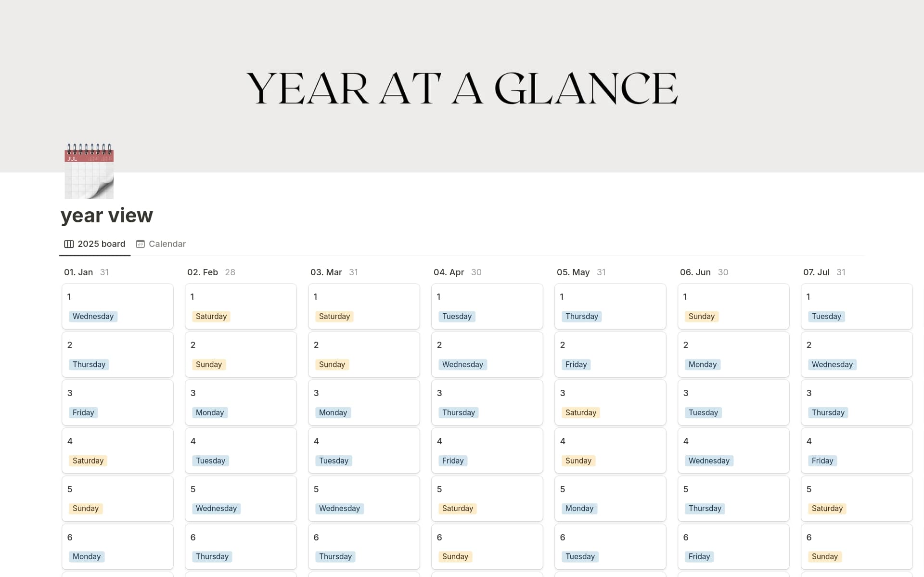Image resolution: width=924 pixels, height=577 pixels.
Task: Select the 2025 board tab
Action: (x=101, y=244)
